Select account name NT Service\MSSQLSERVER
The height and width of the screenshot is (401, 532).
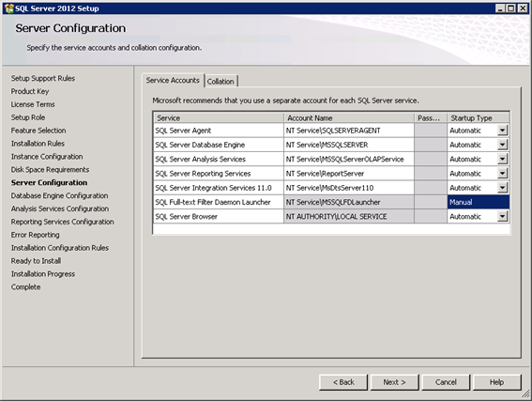(349, 145)
